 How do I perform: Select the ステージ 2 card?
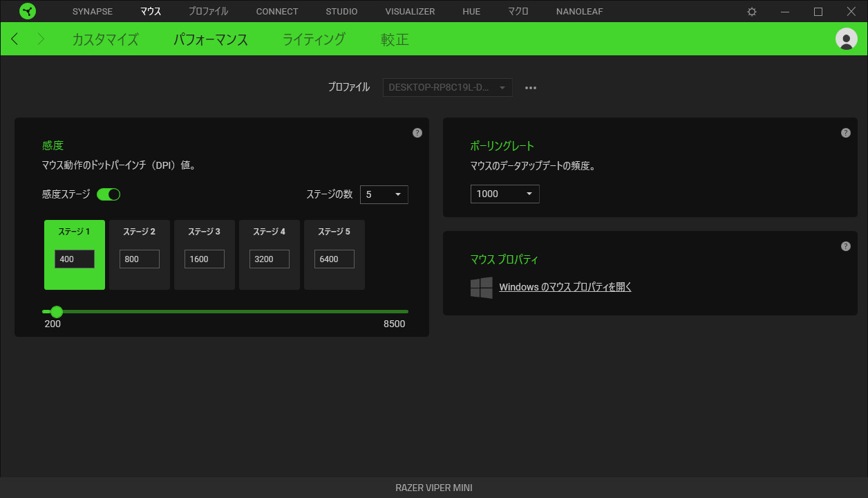click(140, 255)
